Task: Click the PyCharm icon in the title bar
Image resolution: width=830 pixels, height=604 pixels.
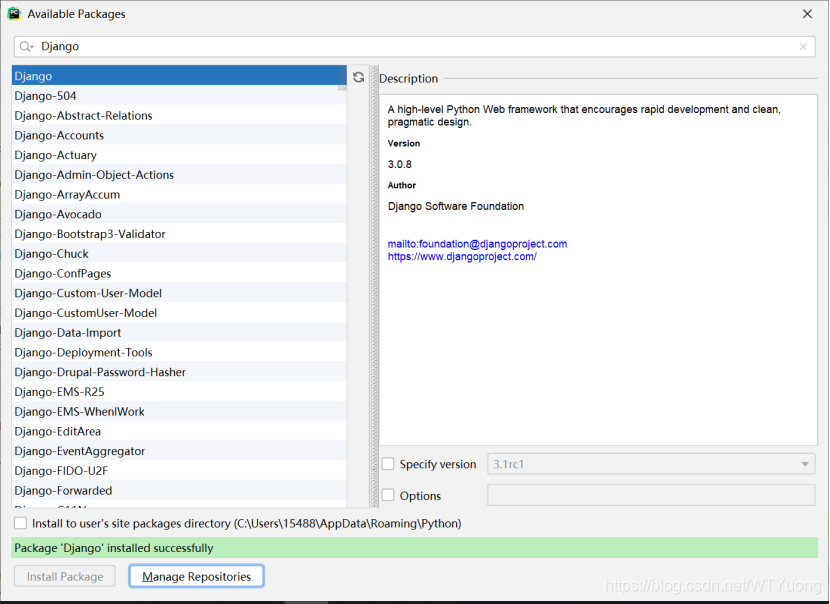Action: 14,14
